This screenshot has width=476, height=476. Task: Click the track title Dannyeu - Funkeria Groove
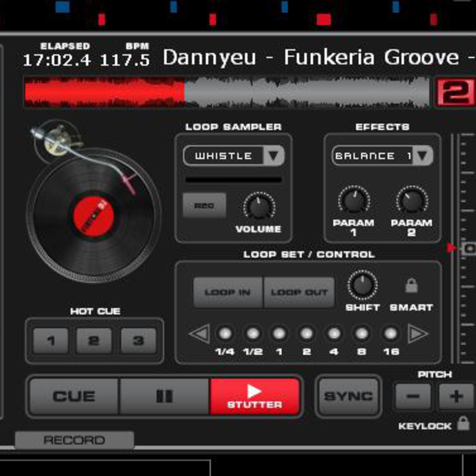[311, 57]
